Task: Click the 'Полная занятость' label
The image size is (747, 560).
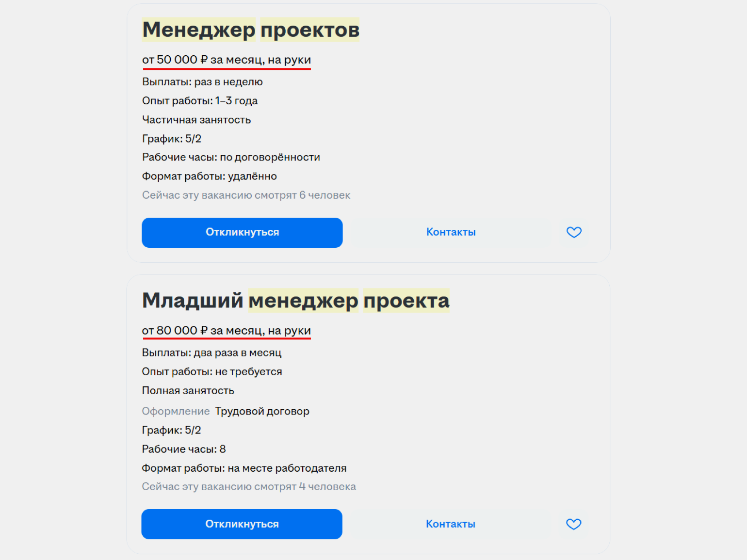Action: tap(188, 391)
